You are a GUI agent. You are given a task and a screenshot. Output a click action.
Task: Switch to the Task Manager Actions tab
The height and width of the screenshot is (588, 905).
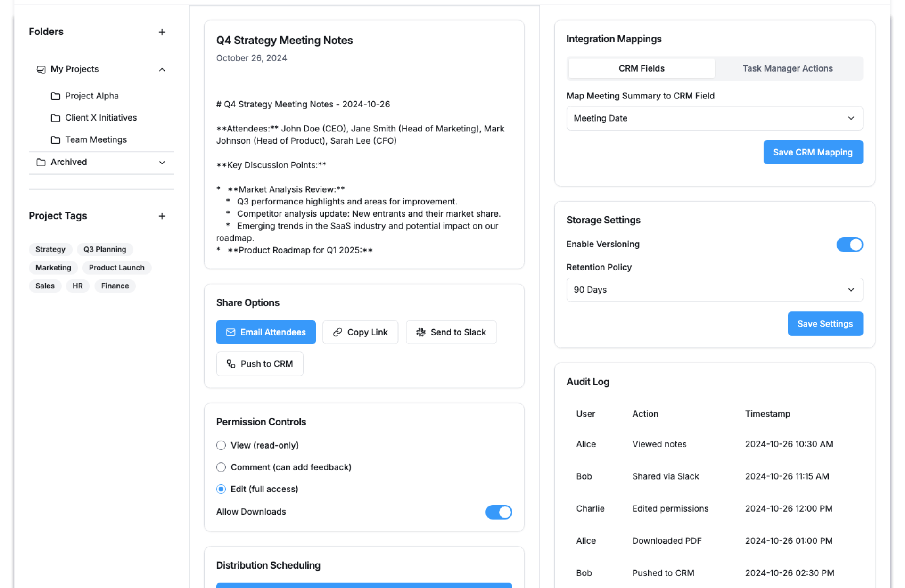pyautogui.click(x=787, y=69)
